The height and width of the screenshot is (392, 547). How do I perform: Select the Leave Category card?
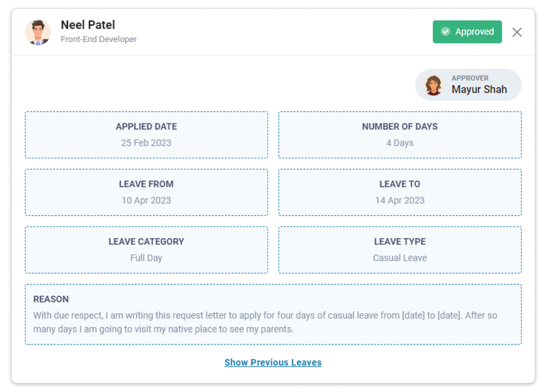147,250
